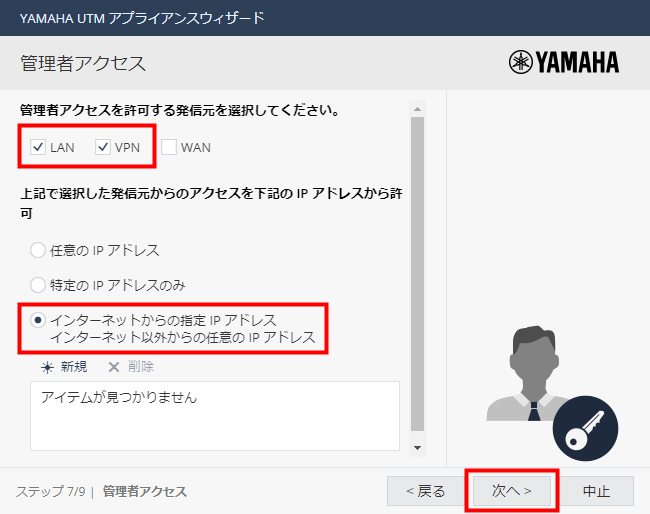
Task: Click the scrollbar up arrow
Action: click(x=418, y=107)
